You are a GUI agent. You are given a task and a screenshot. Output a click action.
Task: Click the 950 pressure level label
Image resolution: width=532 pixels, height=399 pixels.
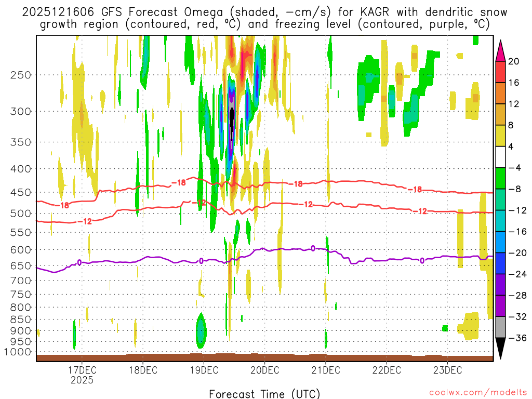[x=21, y=342]
